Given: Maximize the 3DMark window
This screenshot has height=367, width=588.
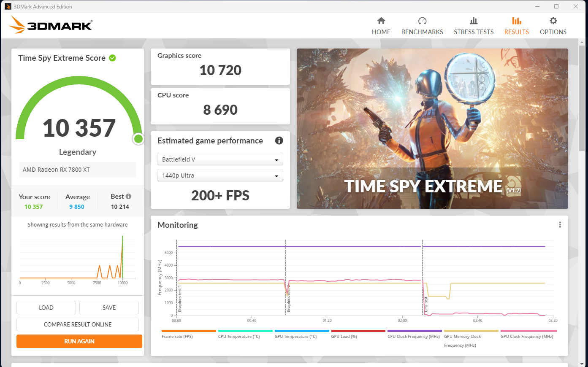Looking at the screenshot, I should [x=556, y=6].
